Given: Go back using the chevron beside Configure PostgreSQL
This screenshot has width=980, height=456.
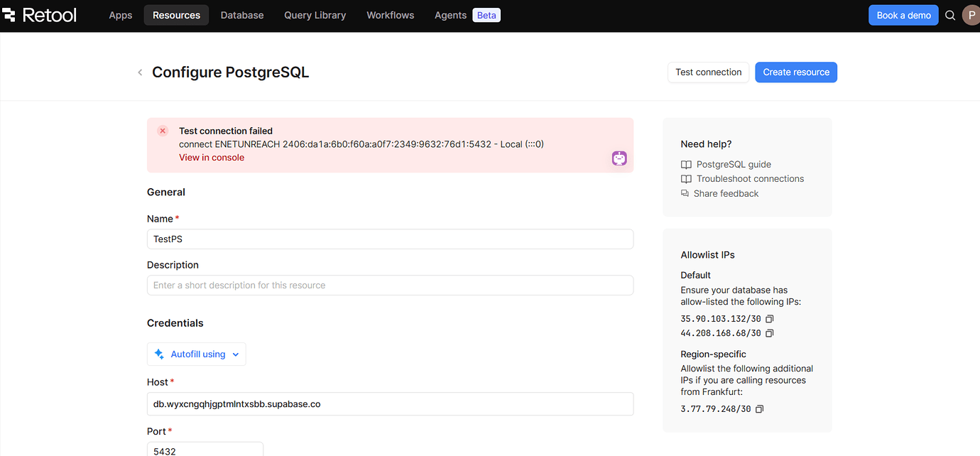Looking at the screenshot, I should (x=139, y=72).
